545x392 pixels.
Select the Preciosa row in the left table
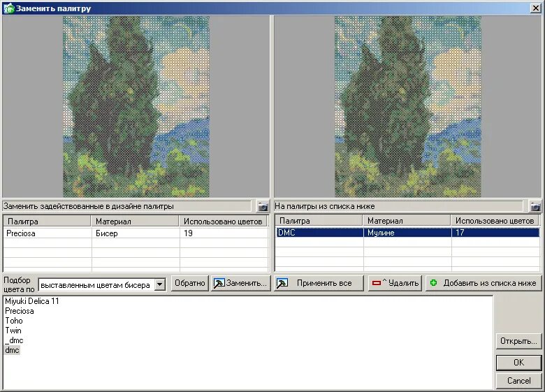136,233
